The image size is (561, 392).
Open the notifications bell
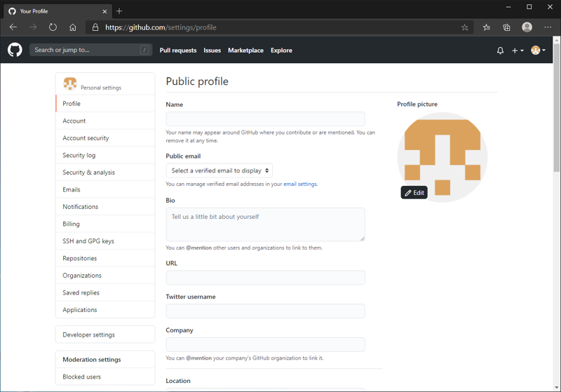[500, 50]
